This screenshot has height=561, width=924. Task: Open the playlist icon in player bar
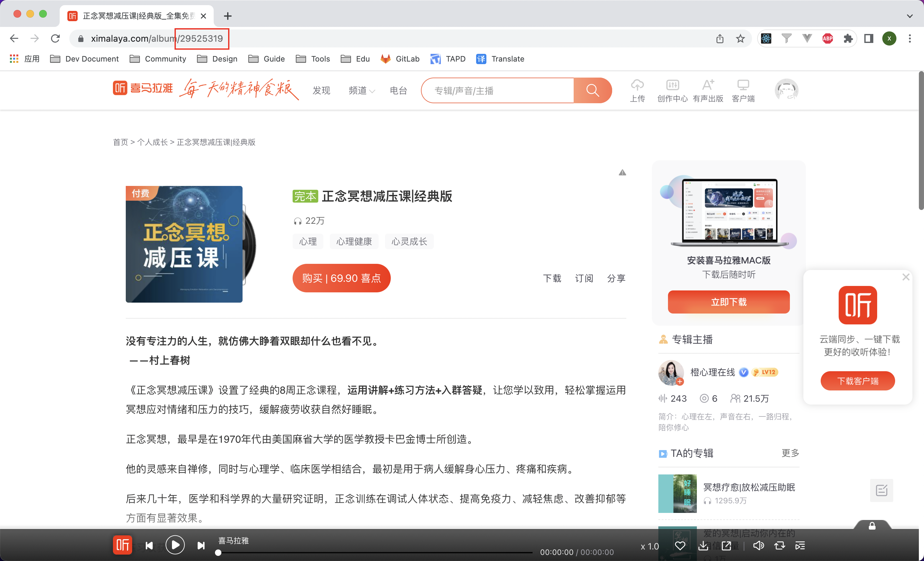point(800,546)
